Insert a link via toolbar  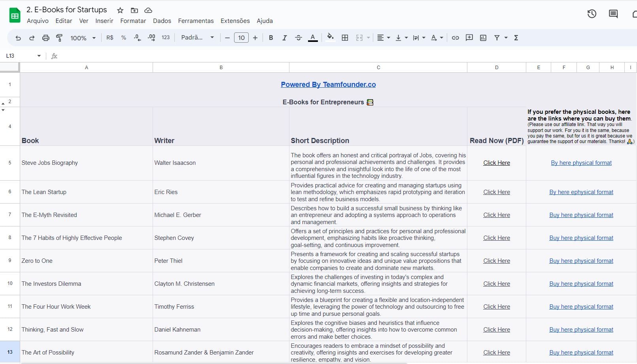pos(456,38)
